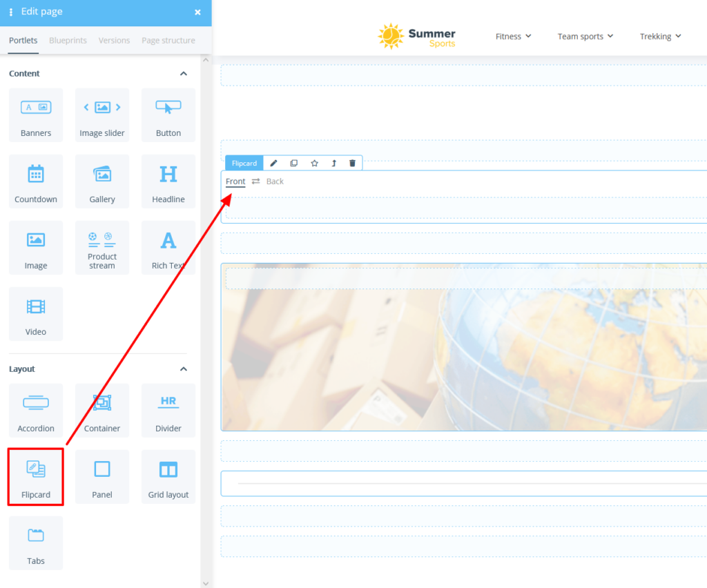This screenshot has width=707, height=588.
Task: Select the Flipcard edit pencil icon
Action: (x=274, y=163)
